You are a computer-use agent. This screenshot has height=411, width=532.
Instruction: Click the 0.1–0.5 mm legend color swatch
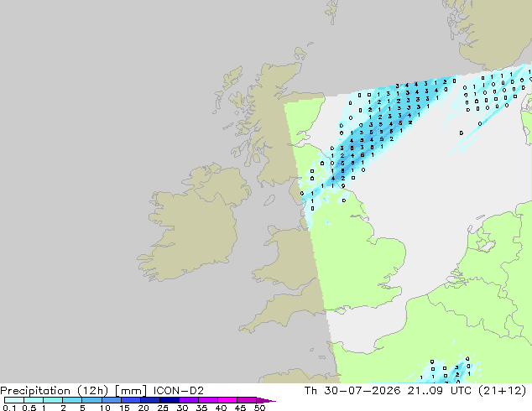14,400
